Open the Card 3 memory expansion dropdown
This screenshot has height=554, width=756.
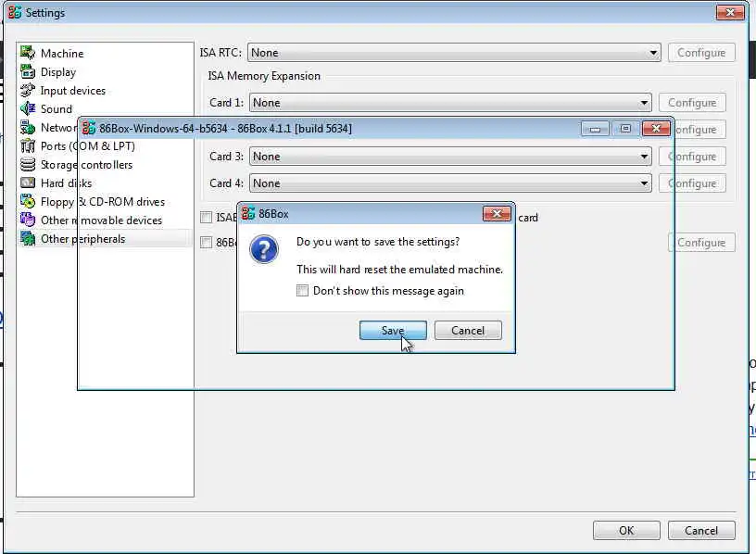(450, 157)
